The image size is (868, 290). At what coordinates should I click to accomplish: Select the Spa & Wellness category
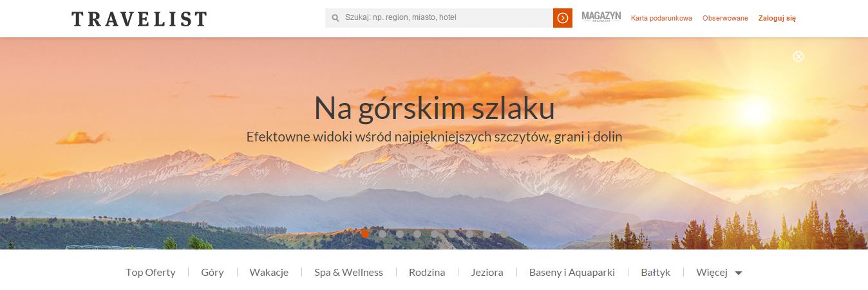click(x=348, y=273)
